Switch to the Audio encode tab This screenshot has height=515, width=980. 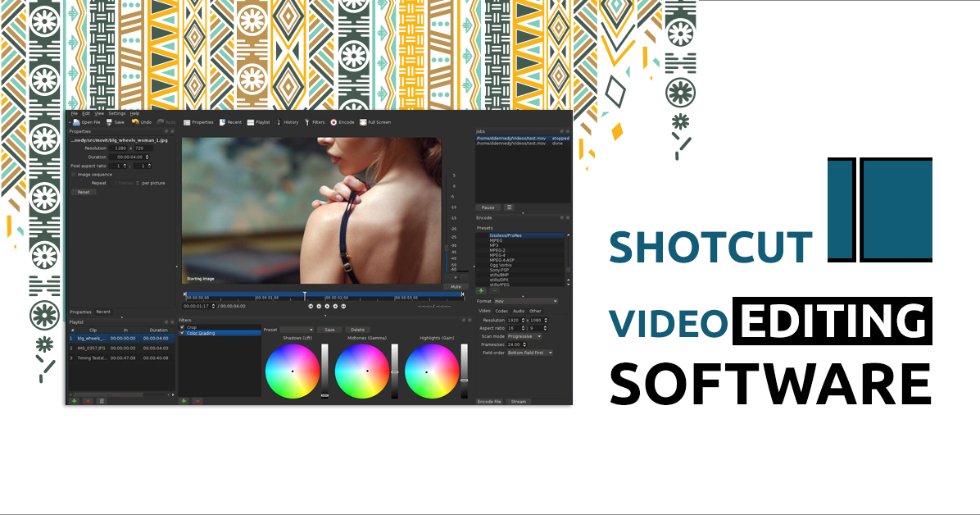click(x=519, y=311)
